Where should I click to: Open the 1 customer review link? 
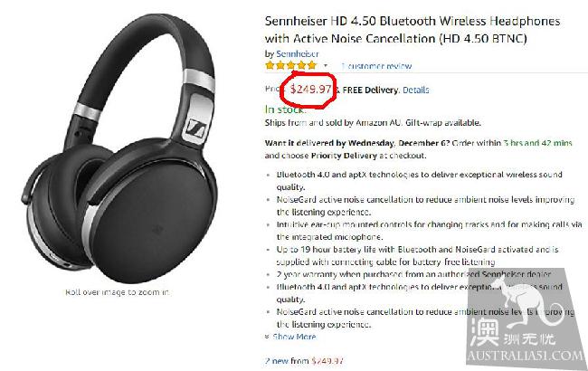(376, 66)
